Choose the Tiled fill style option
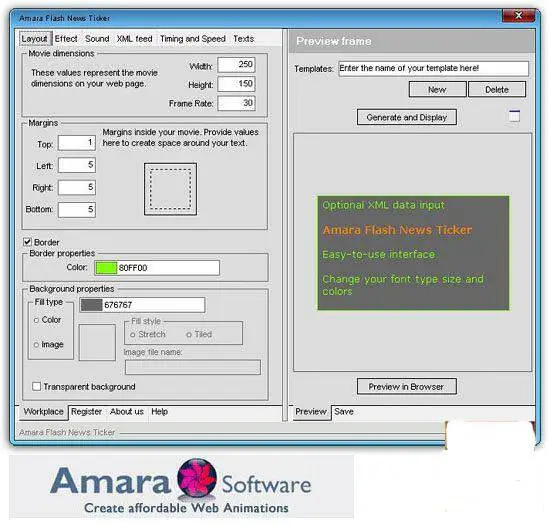 (x=189, y=335)
